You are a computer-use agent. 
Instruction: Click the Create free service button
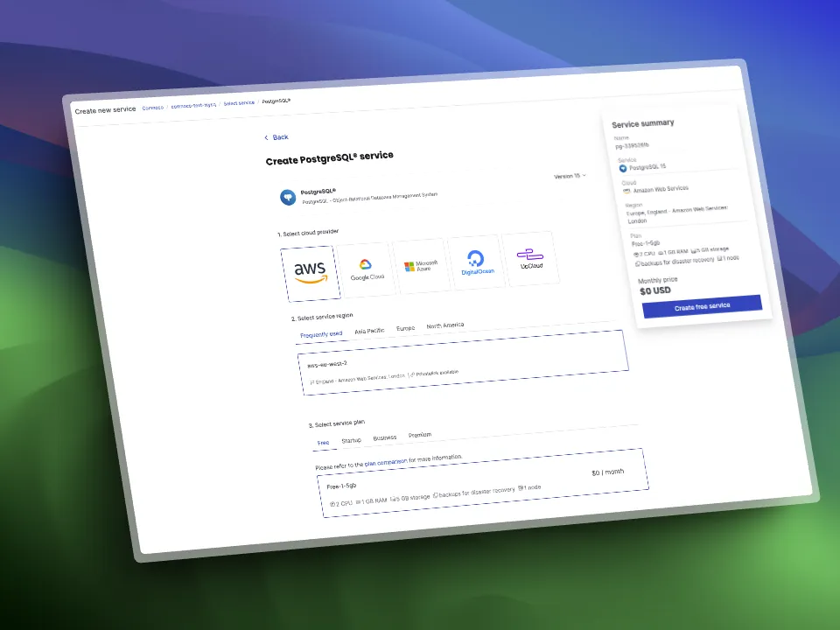click(x=702, y=306)
